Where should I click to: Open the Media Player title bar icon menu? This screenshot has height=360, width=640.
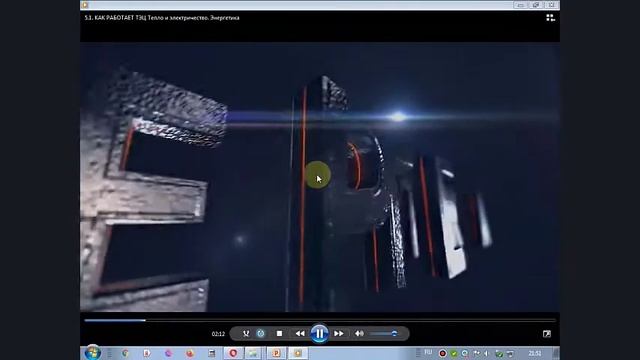coord(85,5)
